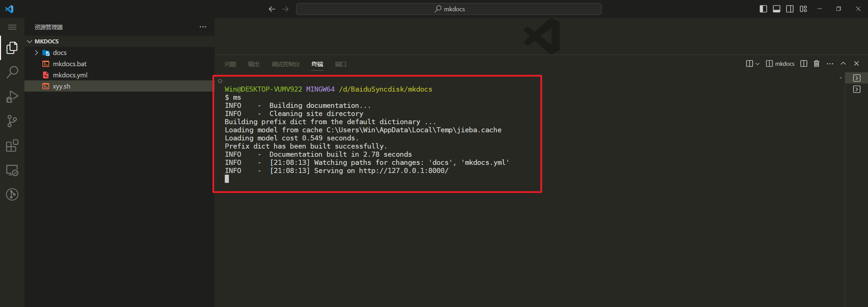This screenshot has height=307, width=868.
Task: Open the Run and Debug view
Action: (12, 97)
